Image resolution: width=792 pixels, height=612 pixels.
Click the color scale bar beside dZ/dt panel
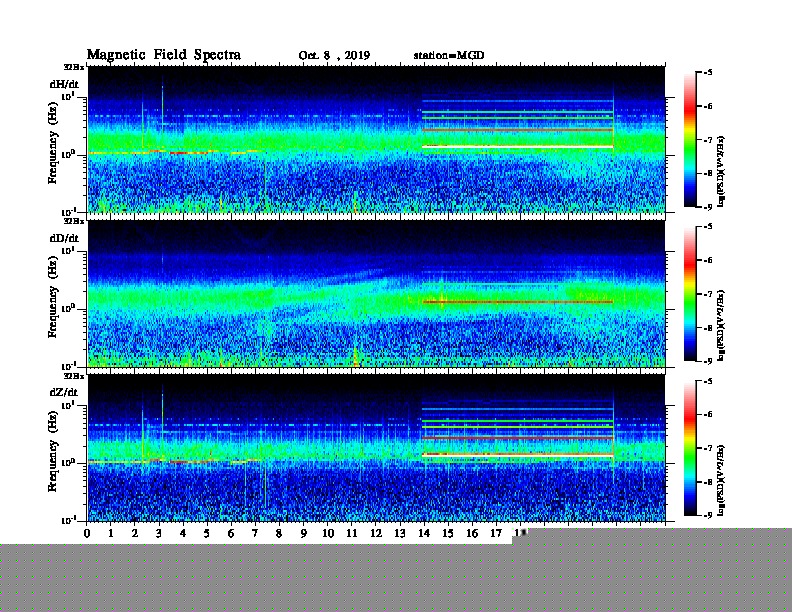pyautogui.click(x=690, y=448)
